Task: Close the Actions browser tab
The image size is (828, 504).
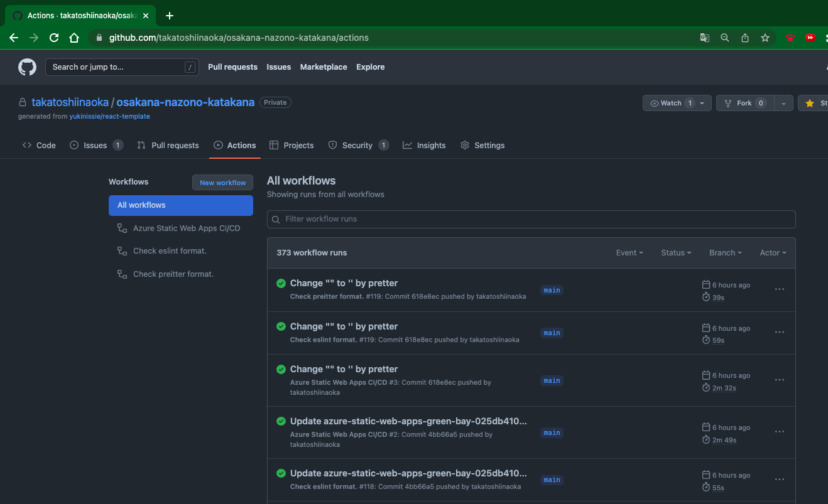Action: [146, 16]
